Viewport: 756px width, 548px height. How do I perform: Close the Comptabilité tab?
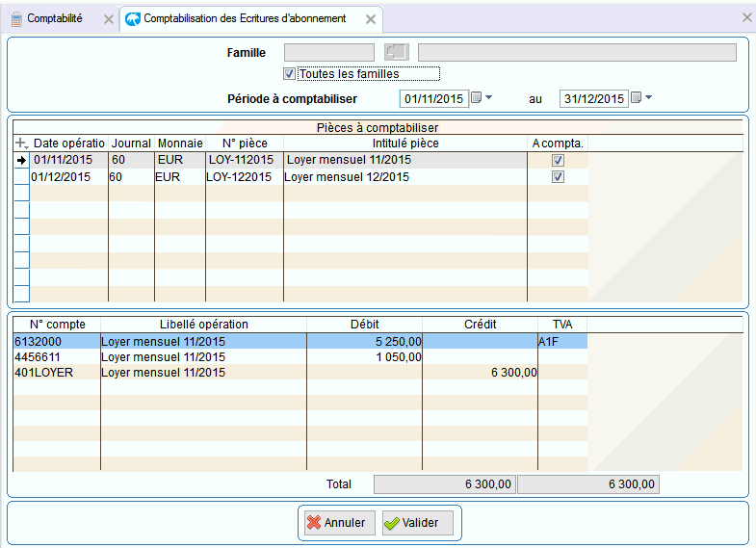pos(109,19)
